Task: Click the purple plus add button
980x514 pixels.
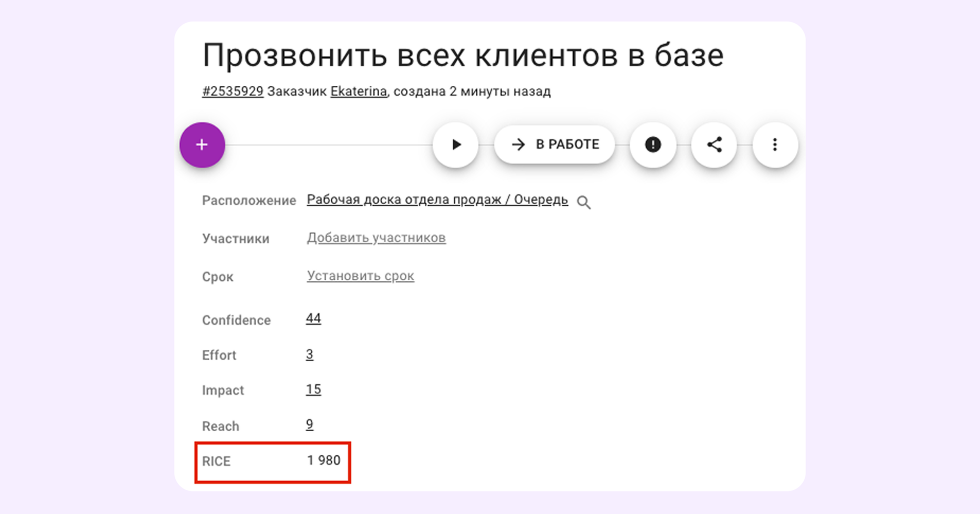Action: click(x=202, y=145)
